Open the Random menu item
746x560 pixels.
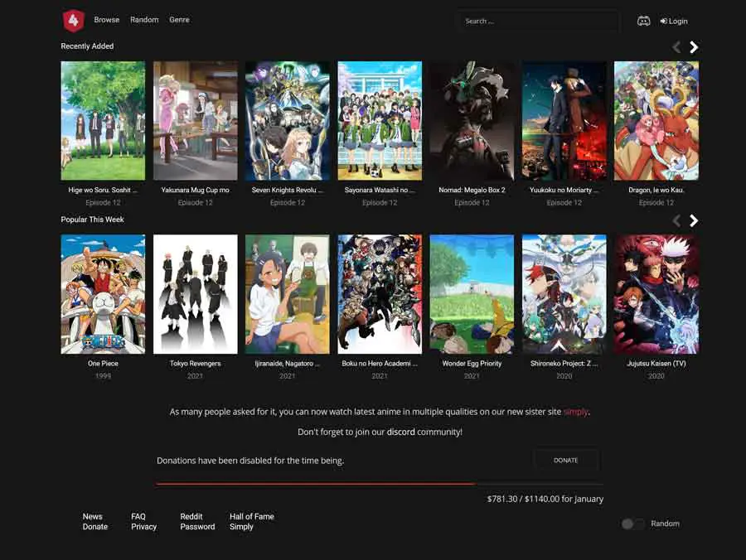tap(144, 20)
